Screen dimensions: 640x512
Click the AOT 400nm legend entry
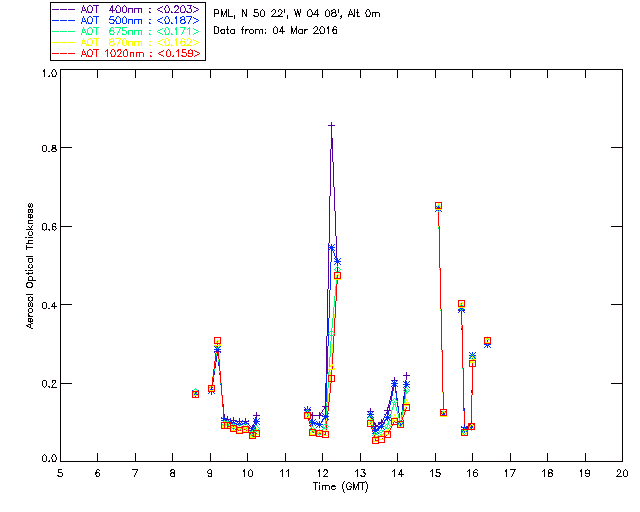pyautogui.click(x=126, y=9)
